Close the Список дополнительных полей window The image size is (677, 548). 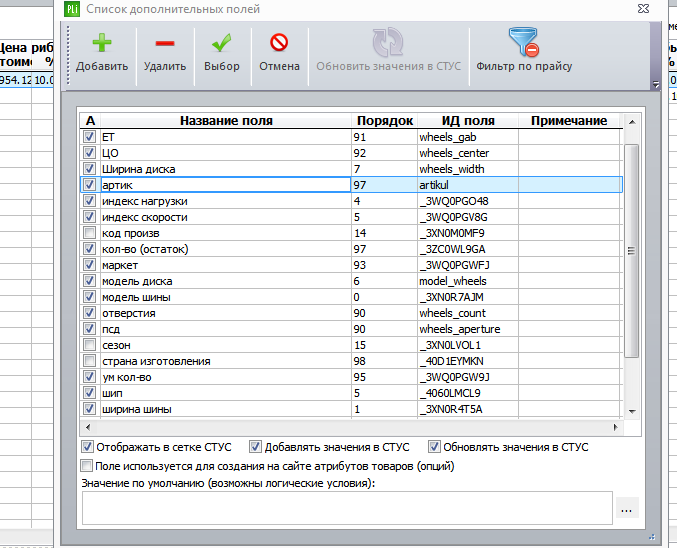click(x=643, y=9)
